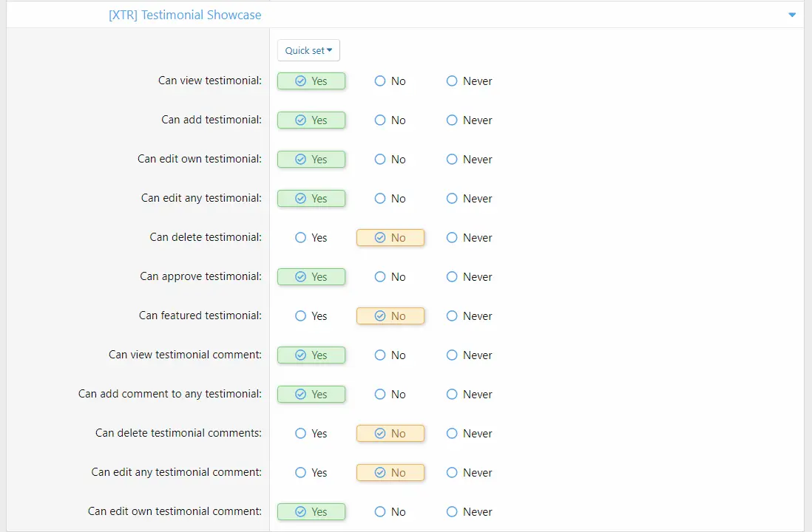Select Yes for Can edit own testimonial
The height and width of the screenshot is (532, 812).
click(x=311, y=160)
